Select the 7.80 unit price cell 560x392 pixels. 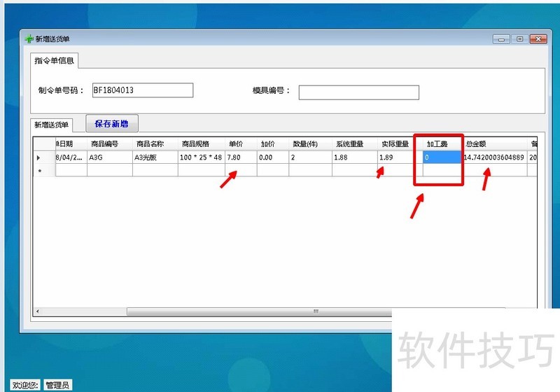click(x=241, y=157)
